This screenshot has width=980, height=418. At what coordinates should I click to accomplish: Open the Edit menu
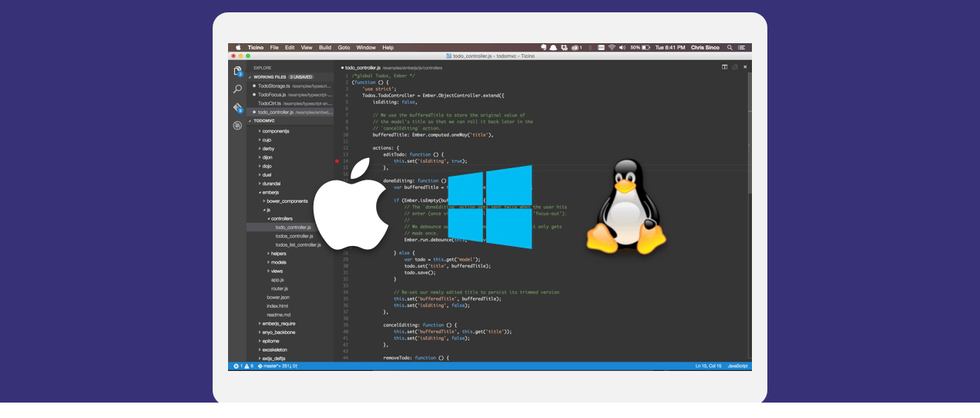click(290, 47)
